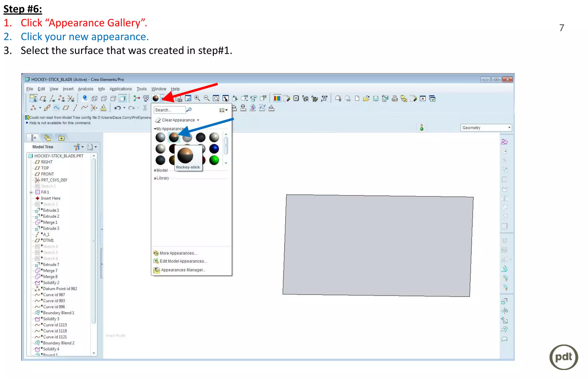Click the Zoom Out magnifier icon
This screenshot has height=380, width=588.
[206, 98]
